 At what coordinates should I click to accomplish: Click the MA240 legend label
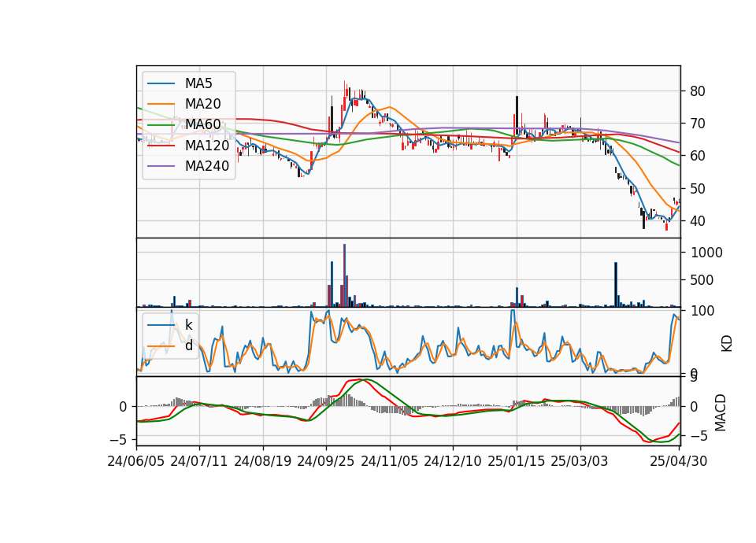(x=207, y=166)
